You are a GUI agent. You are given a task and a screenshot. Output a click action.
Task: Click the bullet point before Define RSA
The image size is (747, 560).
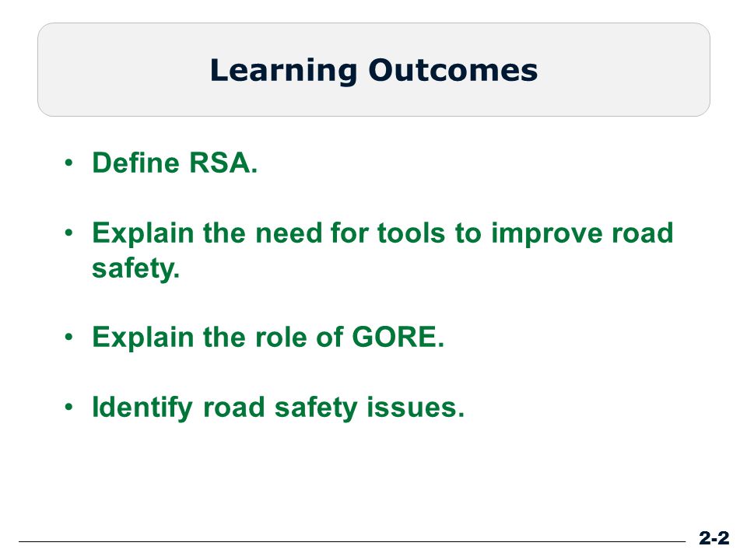69,163
